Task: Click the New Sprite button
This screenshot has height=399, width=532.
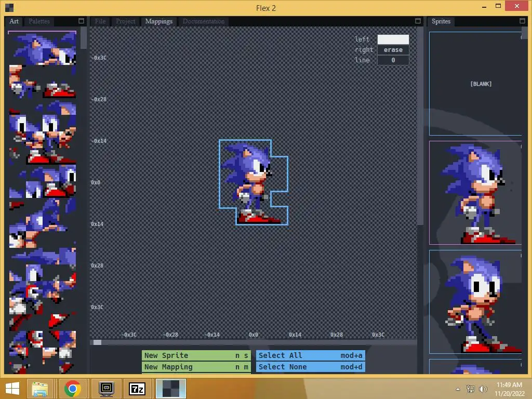Action: pyautogui.click(x=196, y=355)
